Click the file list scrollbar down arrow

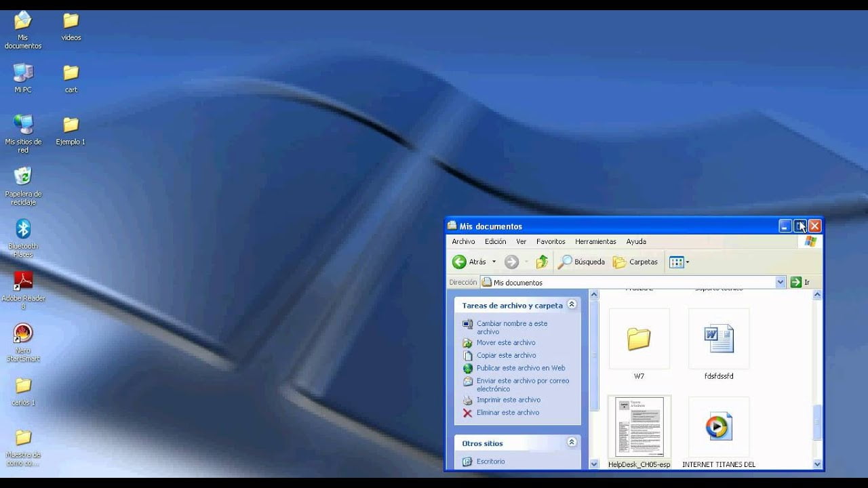coord(817,464)
